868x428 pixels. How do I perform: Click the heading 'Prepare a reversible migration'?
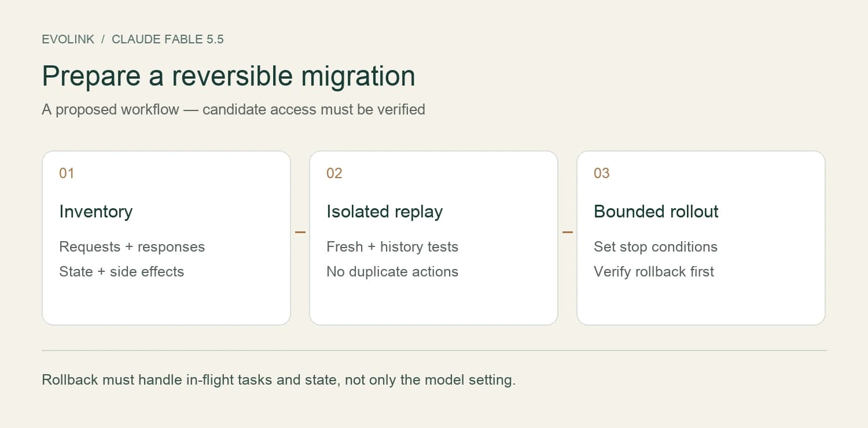229,76
